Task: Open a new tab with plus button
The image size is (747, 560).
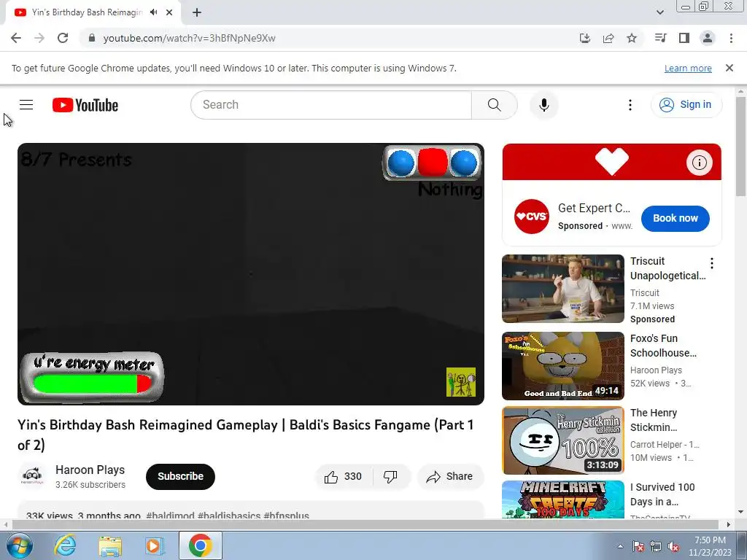Action: tap(197, 12)
